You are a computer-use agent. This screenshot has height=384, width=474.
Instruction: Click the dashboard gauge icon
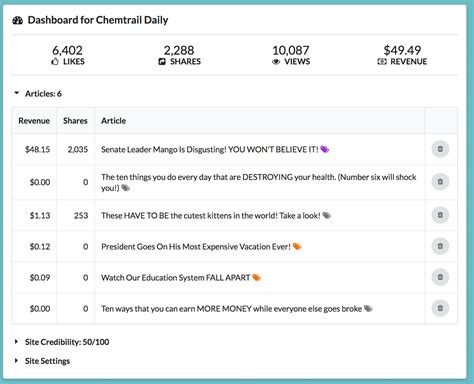click(x=18, y=20)
